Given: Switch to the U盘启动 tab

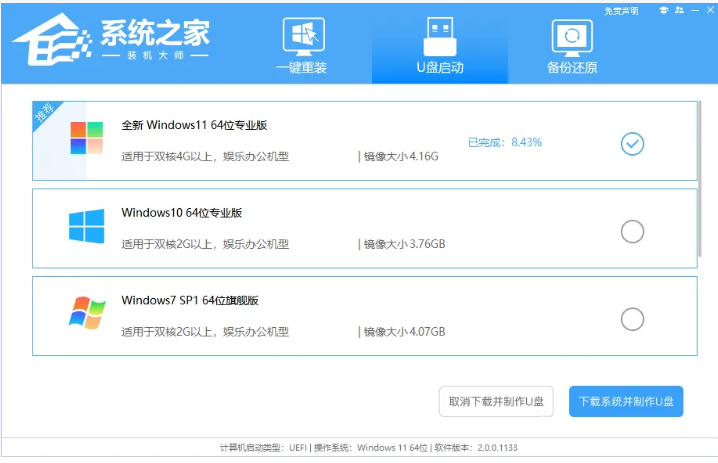Looking at the screenshot, I should pyautogui.click(x=440, y=46).
